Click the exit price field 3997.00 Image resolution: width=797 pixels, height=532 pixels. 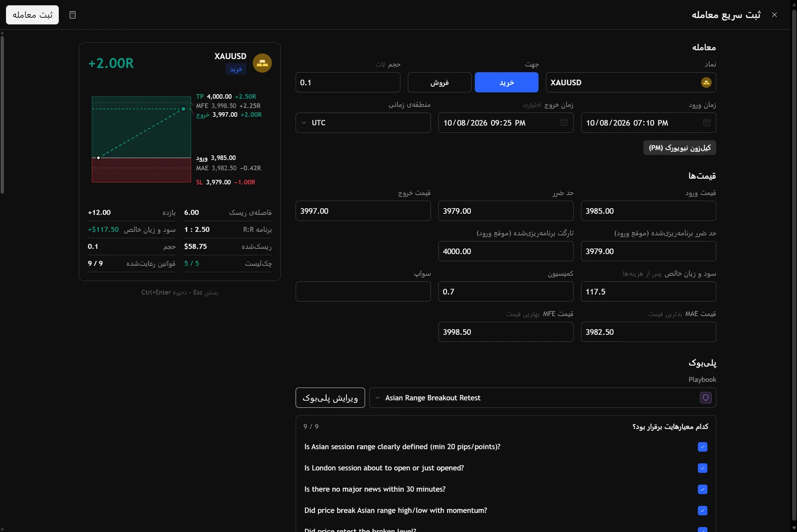pyautogui.click(x=363, y=211)
